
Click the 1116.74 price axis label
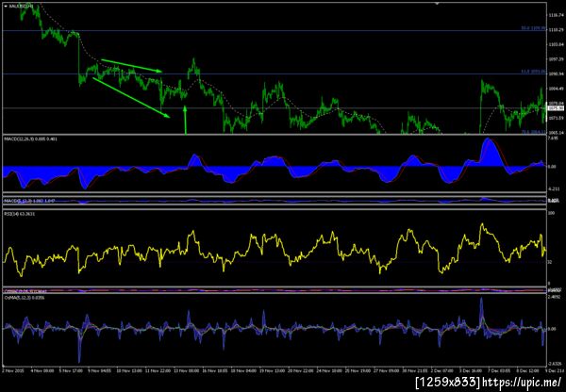[x=557, y=15]
